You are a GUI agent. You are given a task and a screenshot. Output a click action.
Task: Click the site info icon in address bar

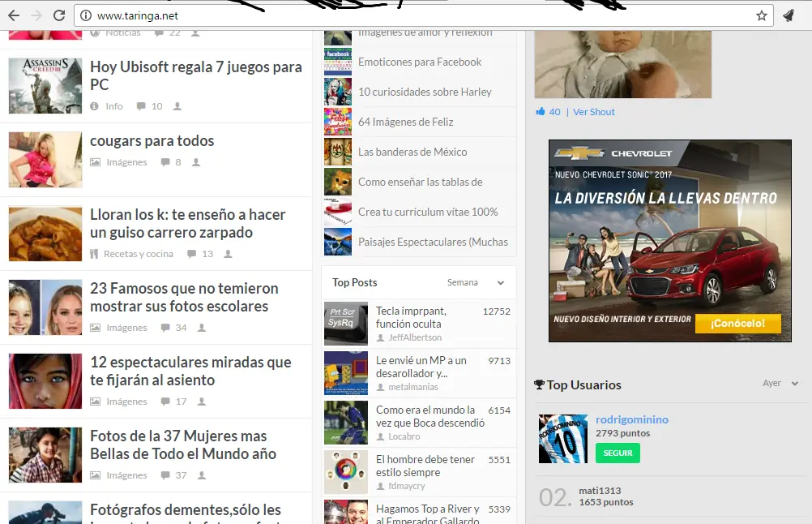[86, 15]
